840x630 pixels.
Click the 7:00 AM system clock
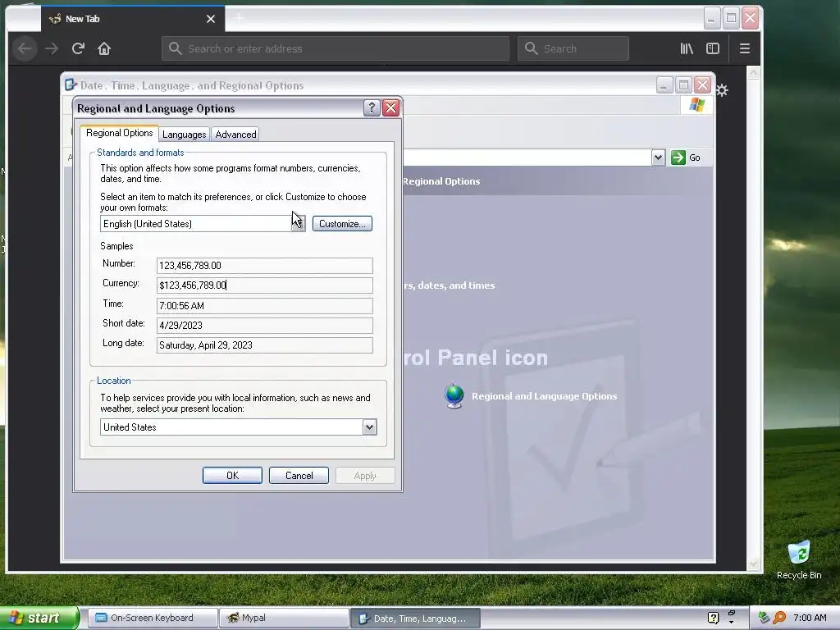tap(810, 618)
